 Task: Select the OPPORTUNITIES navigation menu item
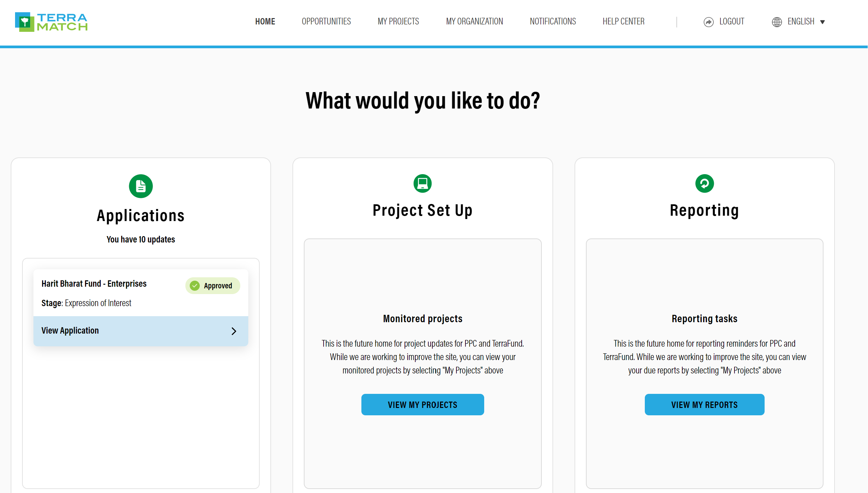pyautogui.click(x=326, y=21)
